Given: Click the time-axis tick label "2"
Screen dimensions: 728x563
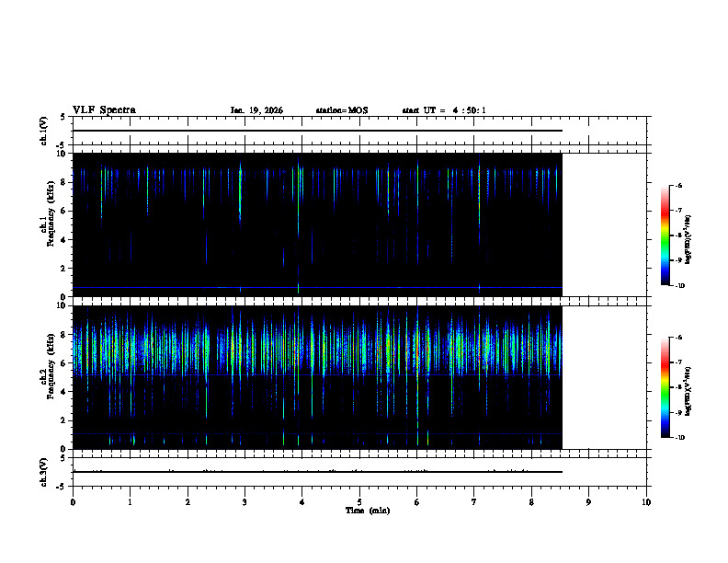Looking at the screenshot, I should pos(188,502).
